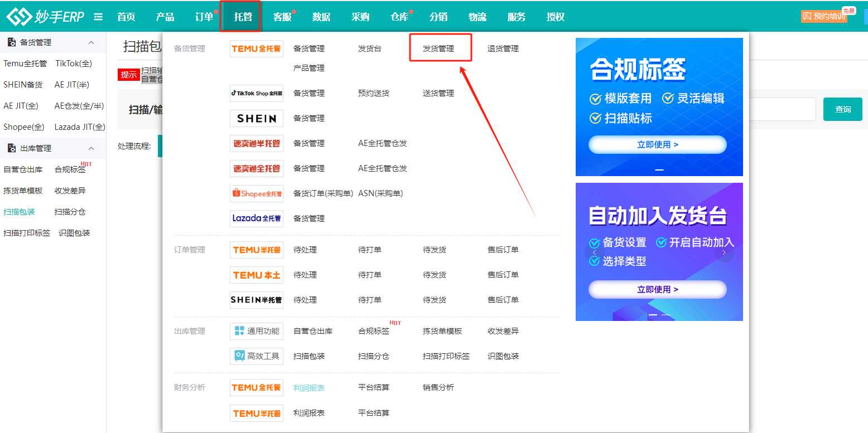Screen dimensions: 868x433
Task: Click the 查询 button
Action: [843, 109]
